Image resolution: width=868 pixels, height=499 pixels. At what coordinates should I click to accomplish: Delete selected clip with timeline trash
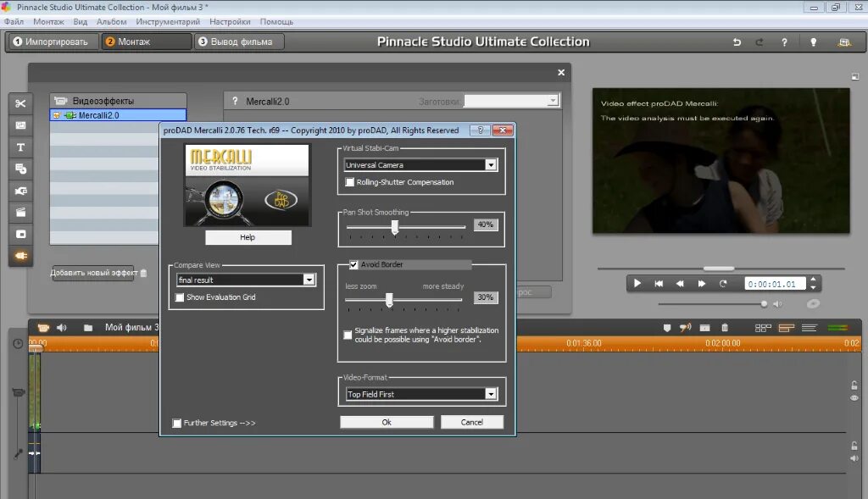725,328
